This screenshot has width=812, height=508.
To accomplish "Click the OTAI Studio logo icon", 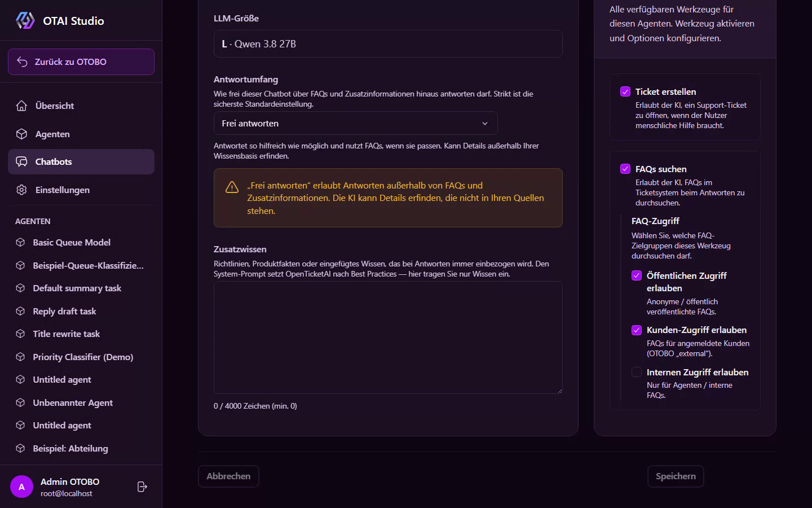I will [x=25, y=20].
